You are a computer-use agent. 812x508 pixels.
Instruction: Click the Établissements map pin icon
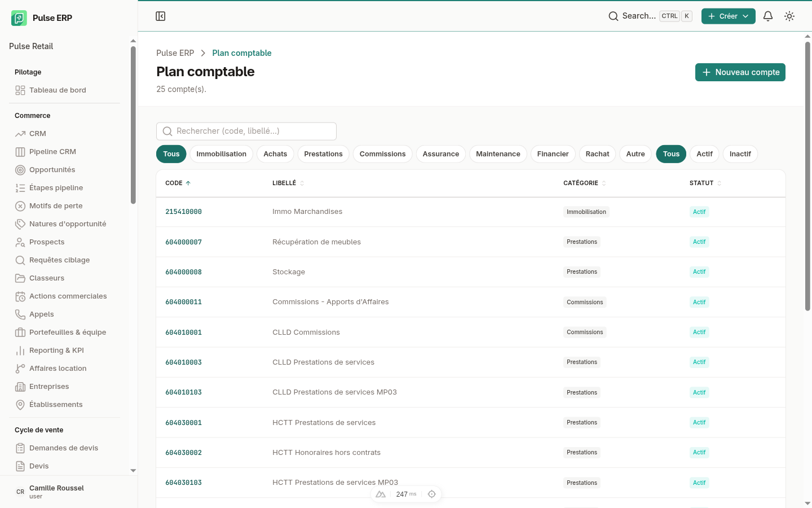20,405
